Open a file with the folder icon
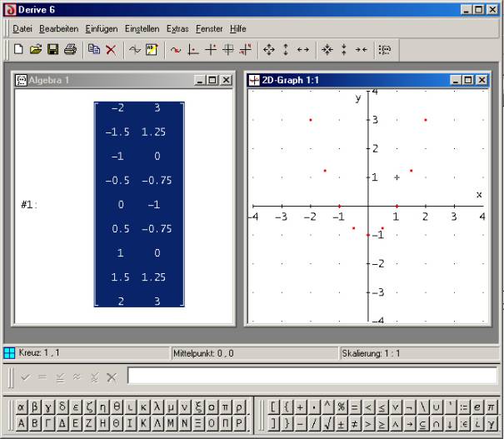The width and height of the screenshot is (504, 439). (36, 49)
